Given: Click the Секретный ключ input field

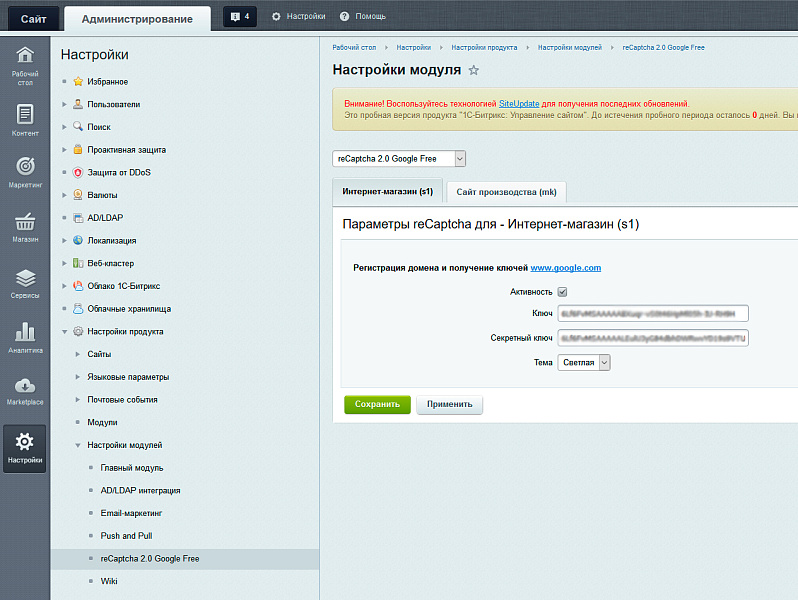Looking at the screenshot, I should [652, 338].
